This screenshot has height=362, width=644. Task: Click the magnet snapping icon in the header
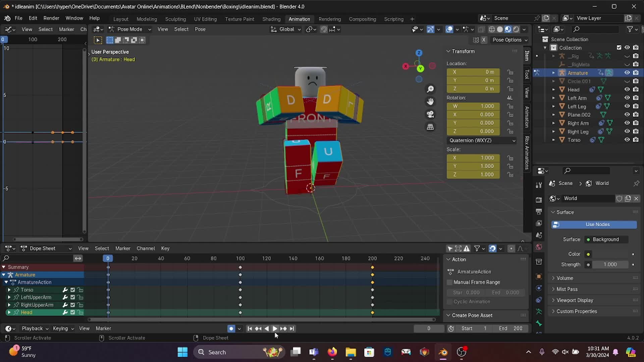323,29
